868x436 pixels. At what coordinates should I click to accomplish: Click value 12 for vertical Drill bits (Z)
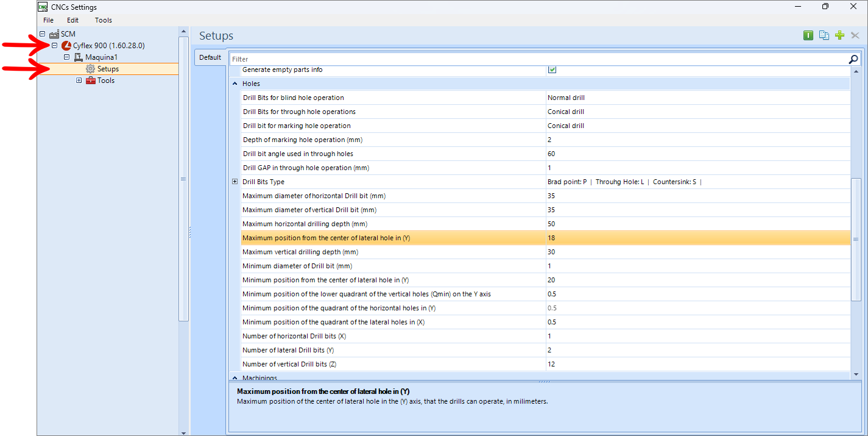[x=551, y=364]
